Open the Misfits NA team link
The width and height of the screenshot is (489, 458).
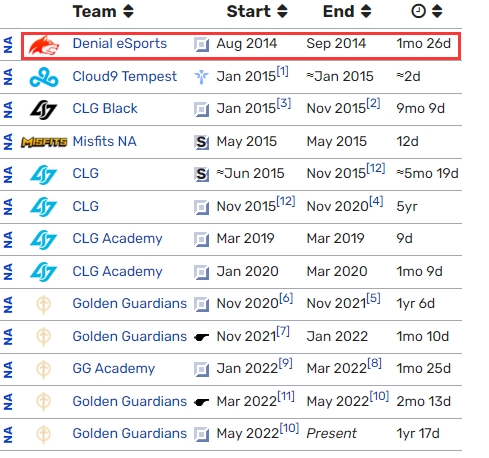click(x=105, y=142)
